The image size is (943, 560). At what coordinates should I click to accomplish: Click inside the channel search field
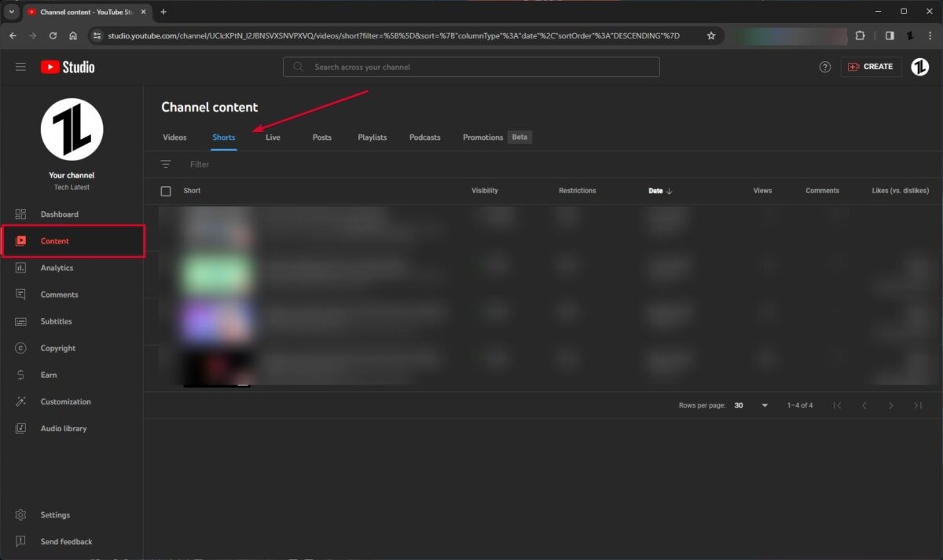(472, 67)
